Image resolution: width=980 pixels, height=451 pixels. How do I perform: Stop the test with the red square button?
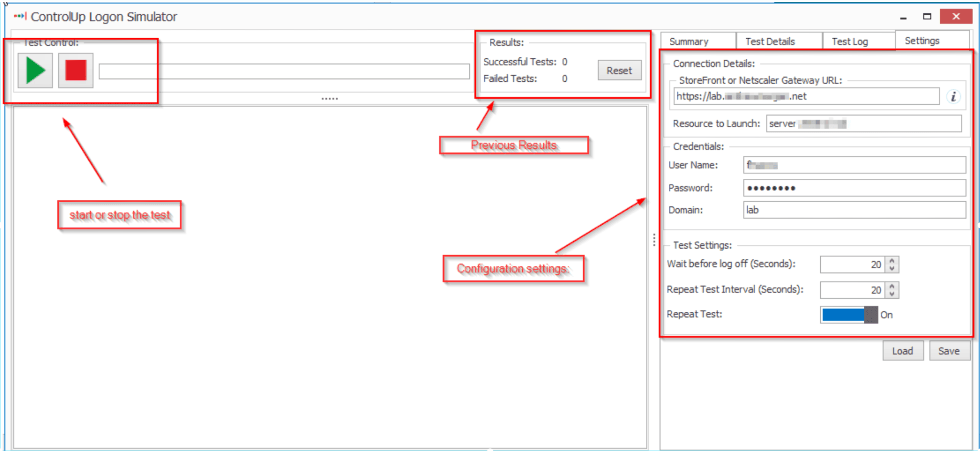coord(75,71)
